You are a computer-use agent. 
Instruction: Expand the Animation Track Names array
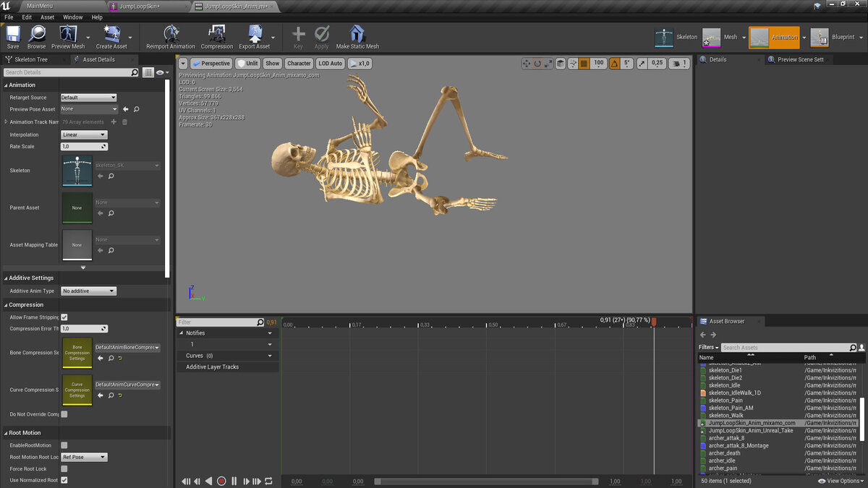tap(7, 122)
